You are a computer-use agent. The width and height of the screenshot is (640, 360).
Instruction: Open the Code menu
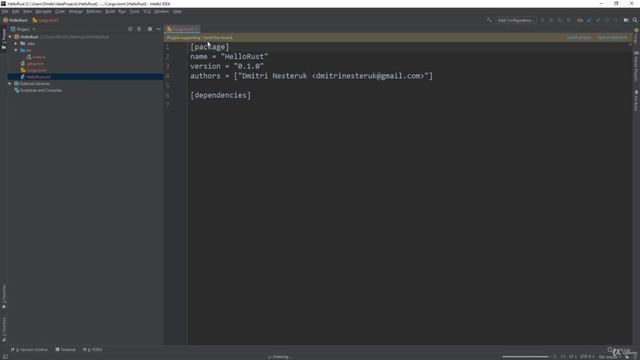tap(60, 11)
